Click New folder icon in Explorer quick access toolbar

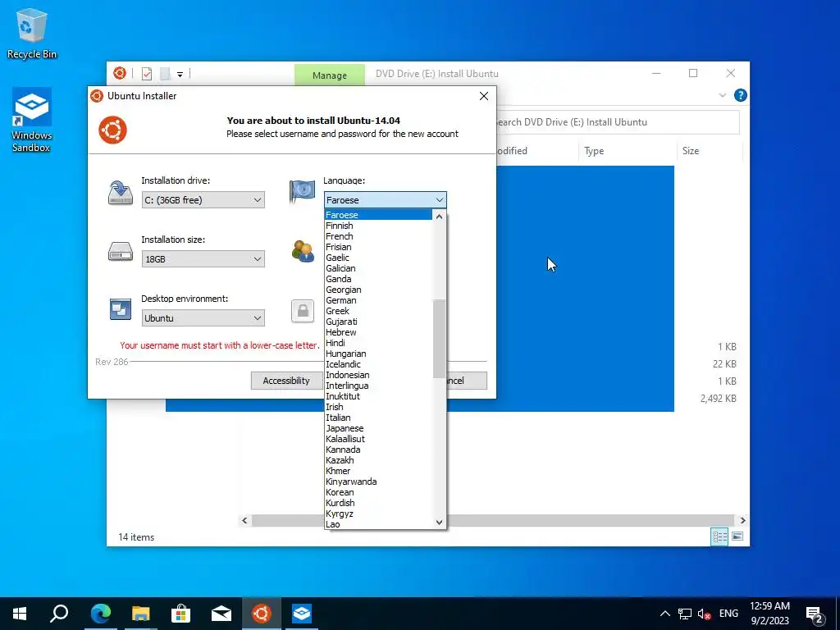pos(166,73)
